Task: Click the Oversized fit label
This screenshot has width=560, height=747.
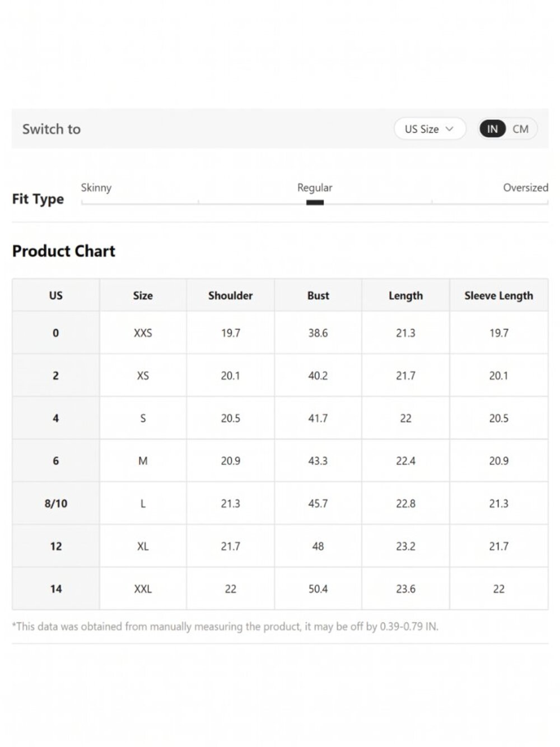Action: tap(525, 188)
